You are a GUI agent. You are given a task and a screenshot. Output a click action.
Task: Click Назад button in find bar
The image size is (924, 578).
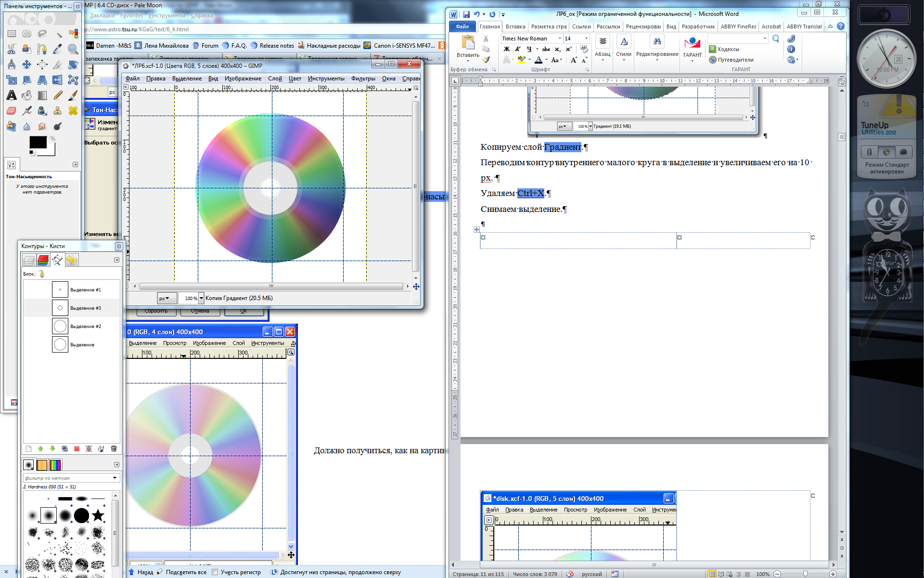pyautogui.click(x=141, y=572)
